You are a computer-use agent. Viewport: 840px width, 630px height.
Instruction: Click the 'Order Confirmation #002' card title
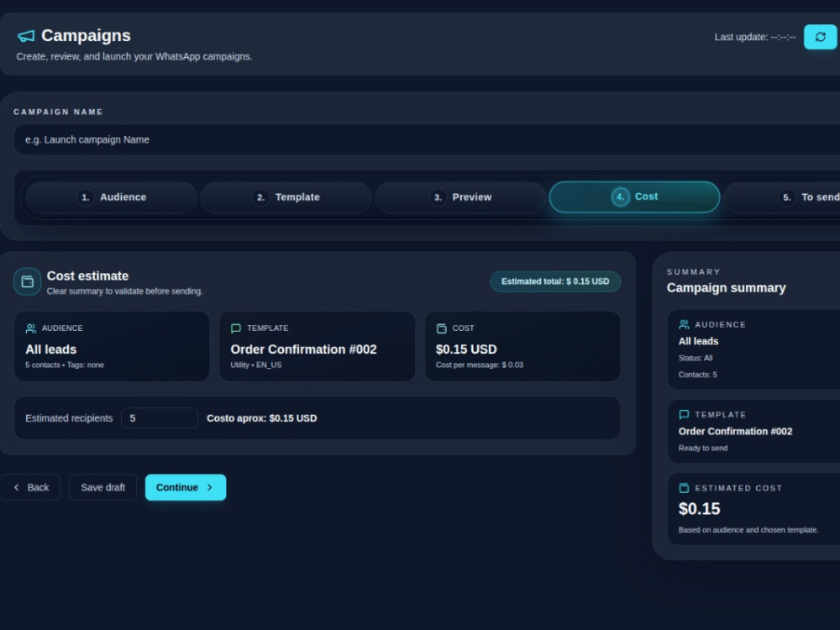pyautogui.click(x=304, y=349)
